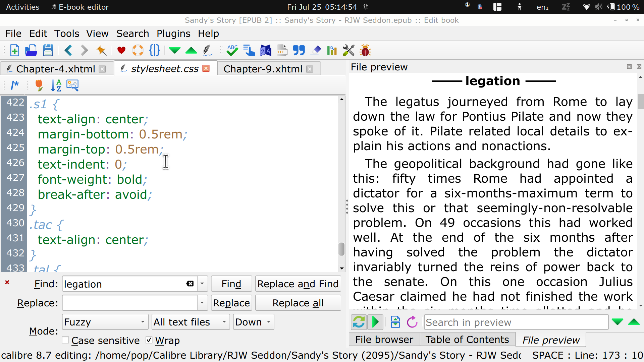Open the smarten punctuation quotes icon
Screen dimensions: 644x362
(299, 51)
